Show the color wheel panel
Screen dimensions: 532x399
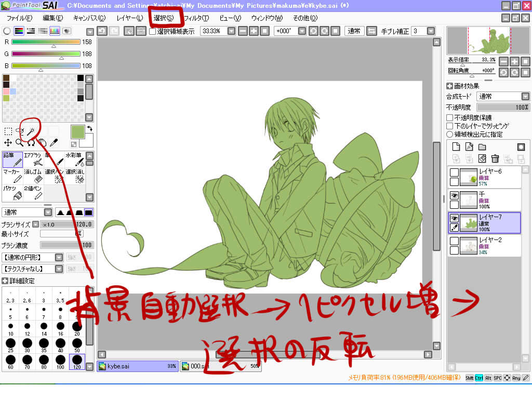tap(7, 31)
